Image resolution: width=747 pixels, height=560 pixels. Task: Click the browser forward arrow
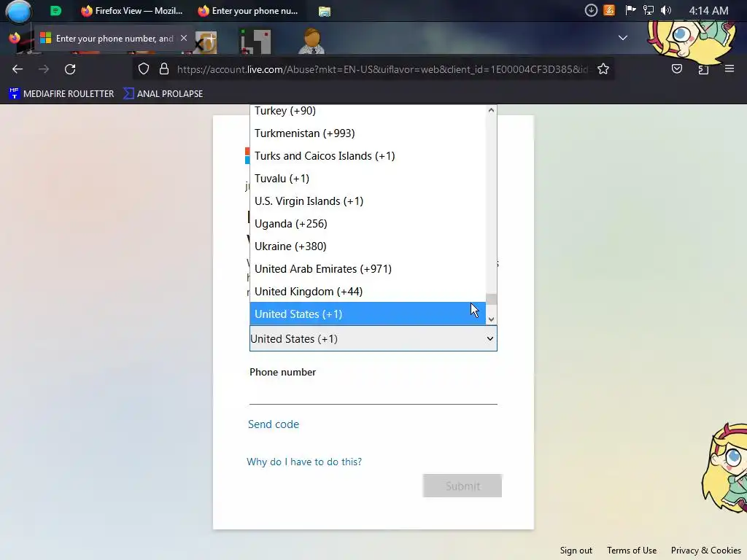pyautogui.click(x=44, y=69)
